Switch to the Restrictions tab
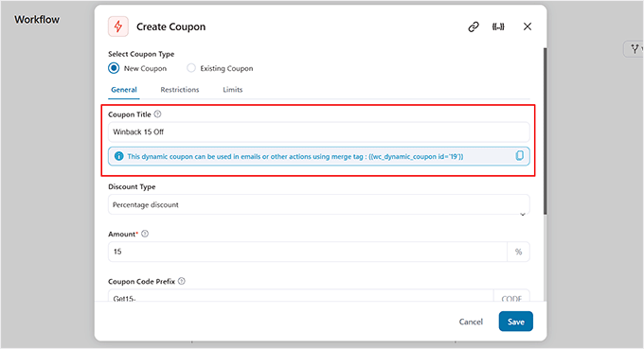Viewport: 644px width, 349px height. point(180,90)
